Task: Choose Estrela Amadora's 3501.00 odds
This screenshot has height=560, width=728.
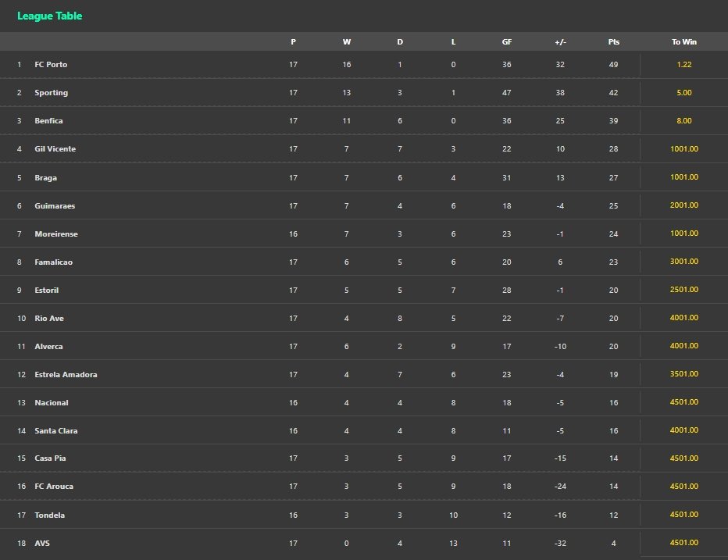Action: point(684,375)
